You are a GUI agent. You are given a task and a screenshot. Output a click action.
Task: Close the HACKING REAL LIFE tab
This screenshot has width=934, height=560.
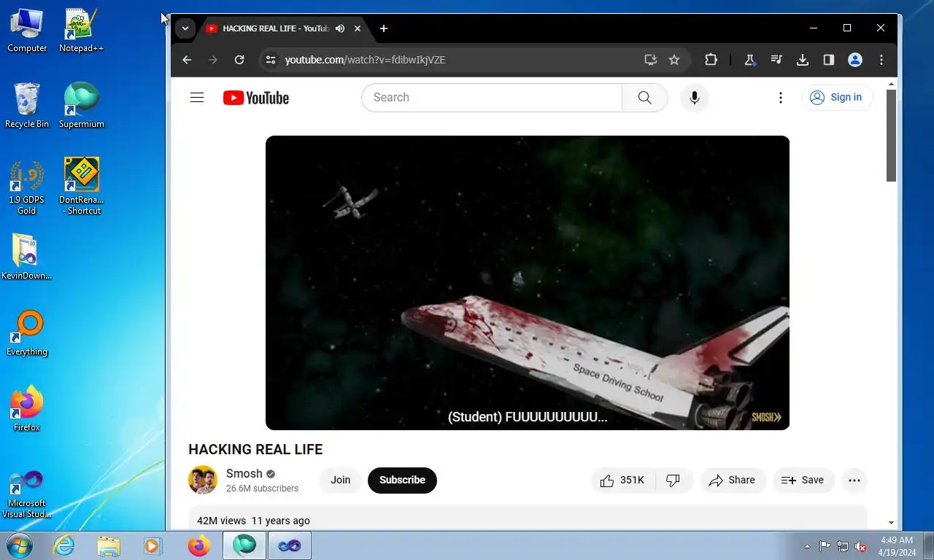[x=358, y=28]
